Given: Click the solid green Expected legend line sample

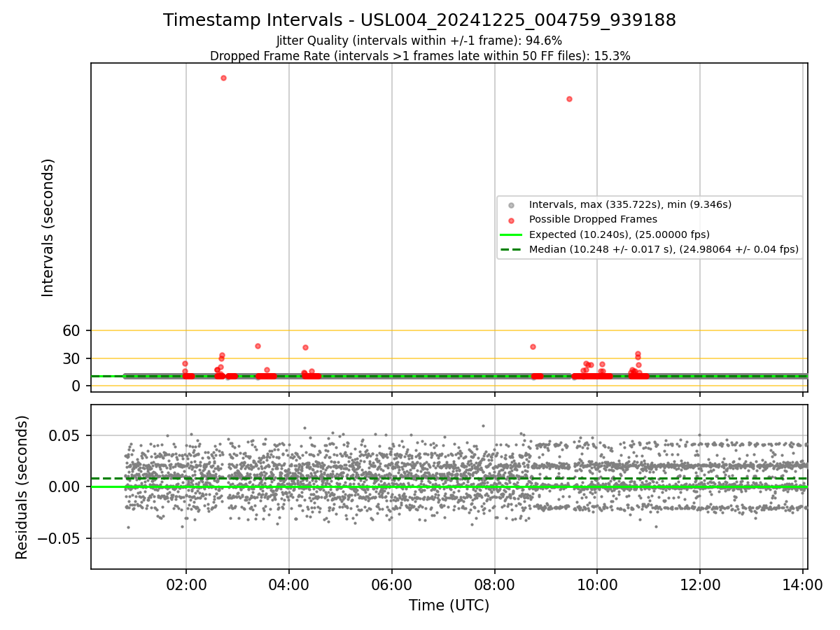Looking at the screenshot, I should pos(512,234).
